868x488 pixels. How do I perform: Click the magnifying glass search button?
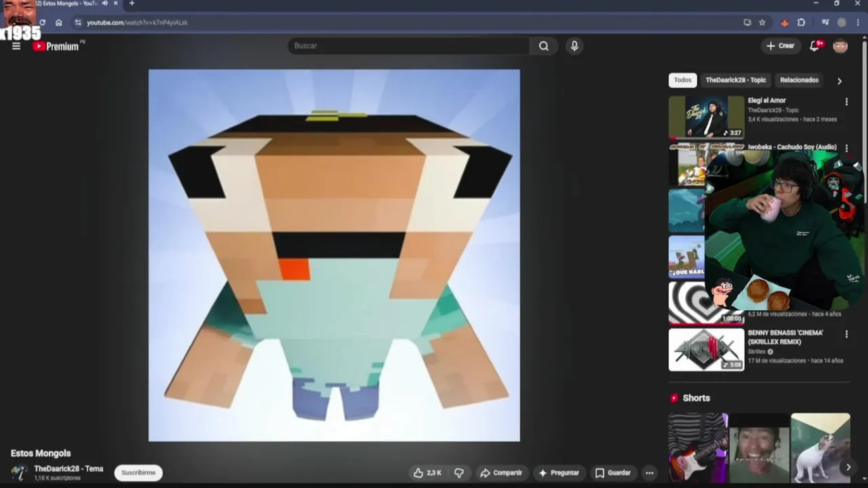tap(544, 45)
